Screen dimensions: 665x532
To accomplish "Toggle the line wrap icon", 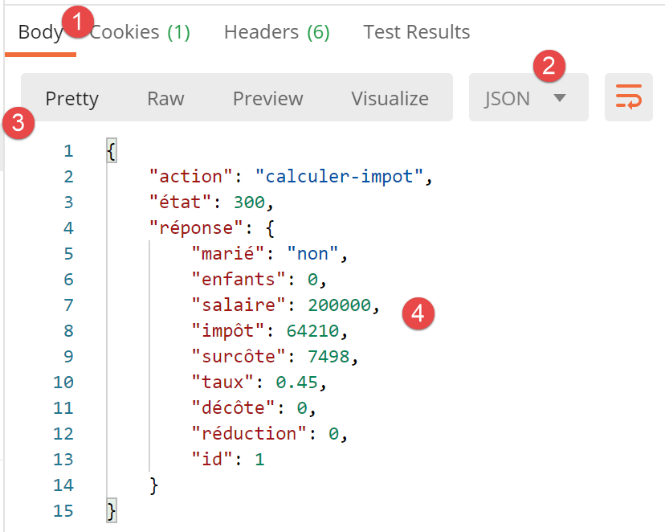I will (x=628, y=98).
